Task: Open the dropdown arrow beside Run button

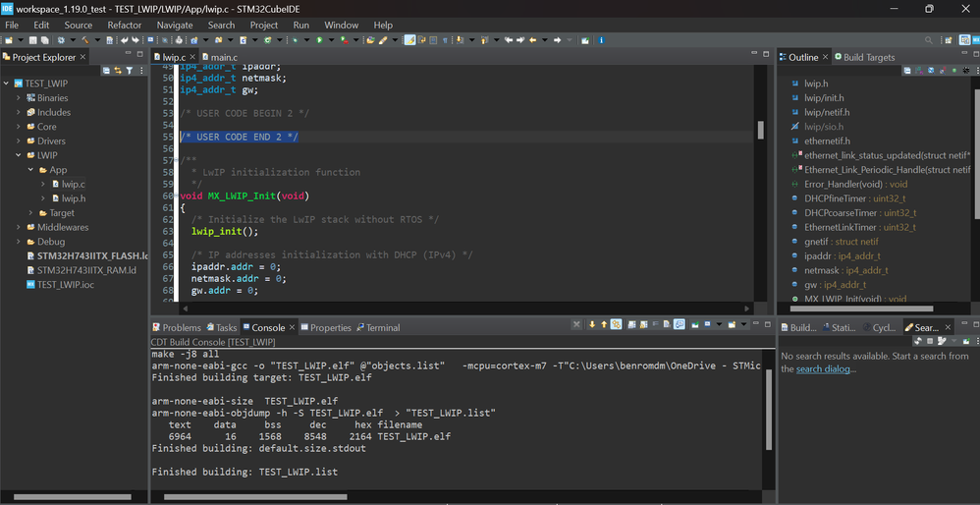Action: (331, 40)
